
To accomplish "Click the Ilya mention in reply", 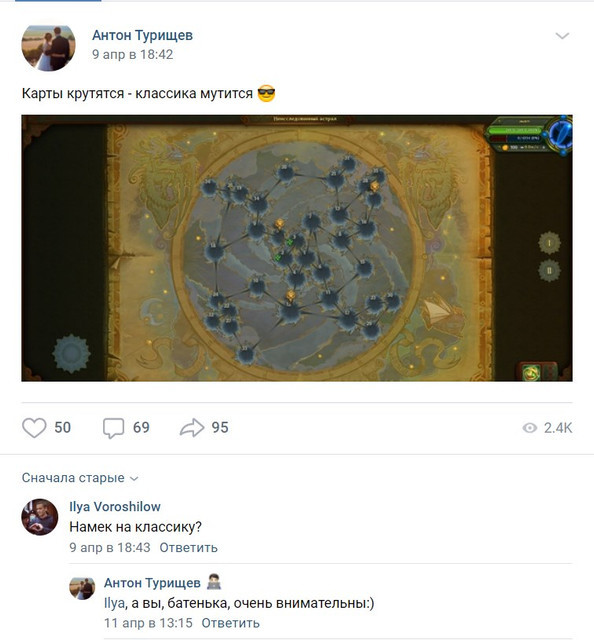I will click(x=114, y=603).
